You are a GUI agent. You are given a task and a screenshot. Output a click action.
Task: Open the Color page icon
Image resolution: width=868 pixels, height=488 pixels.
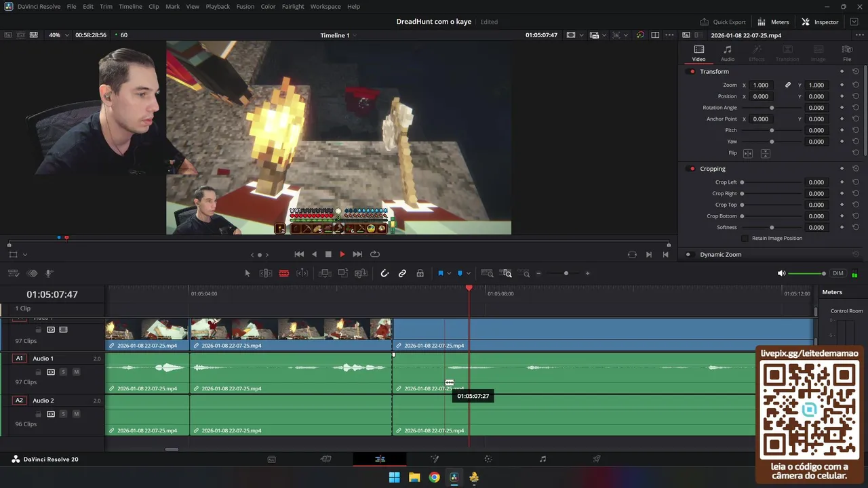[x=488, y=459]
